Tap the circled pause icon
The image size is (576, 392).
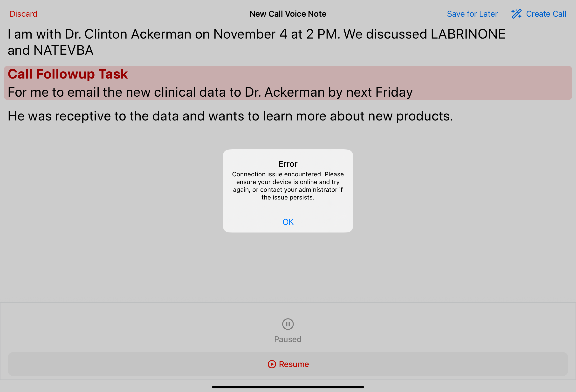point(288,324)
